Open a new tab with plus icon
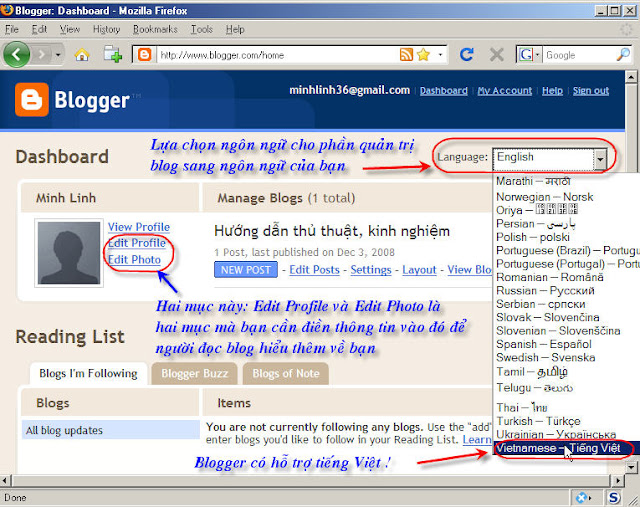Screen dimensions: 640x507 point(113,54)
